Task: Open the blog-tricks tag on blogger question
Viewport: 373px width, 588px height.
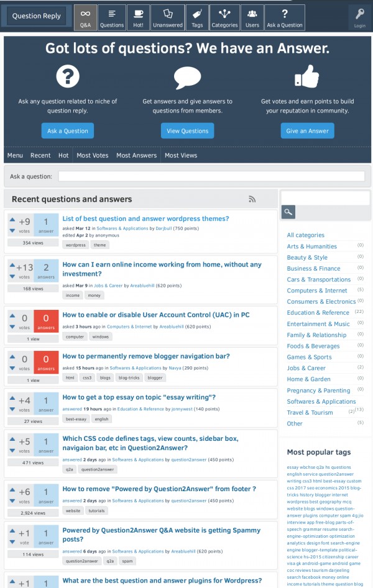Action: click(130, 378)
